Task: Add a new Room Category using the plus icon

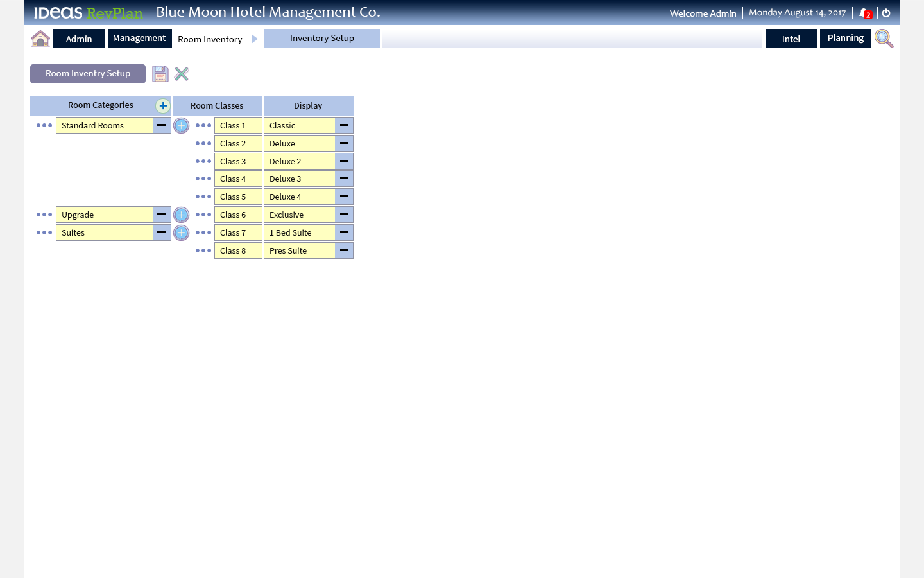Action: tap(163, 105)
